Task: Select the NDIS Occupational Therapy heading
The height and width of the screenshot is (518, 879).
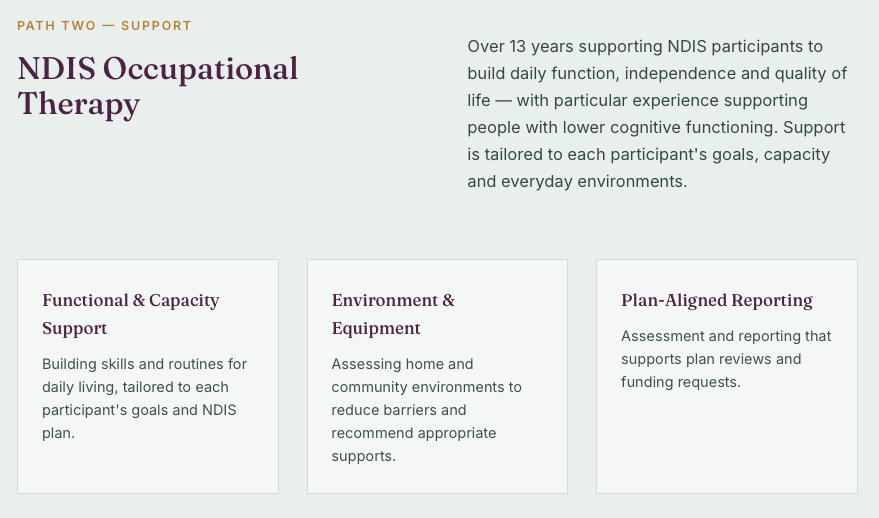Action: 158,86
